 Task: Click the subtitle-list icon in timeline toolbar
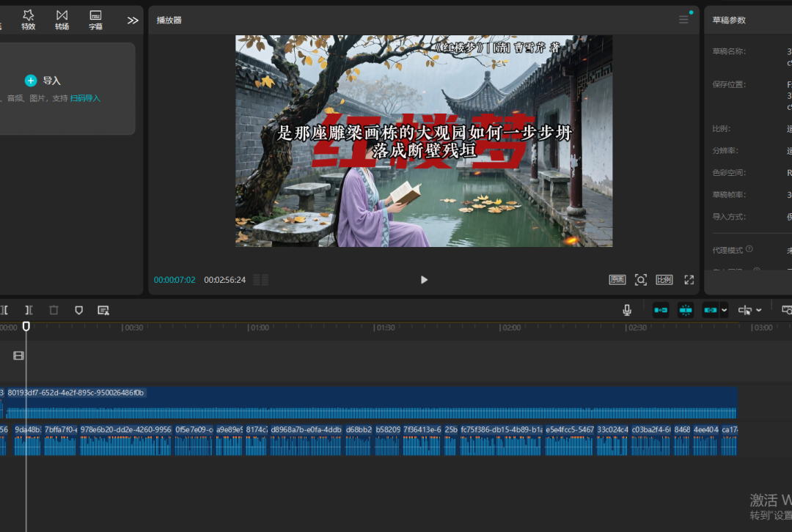(x=103, y=310)
